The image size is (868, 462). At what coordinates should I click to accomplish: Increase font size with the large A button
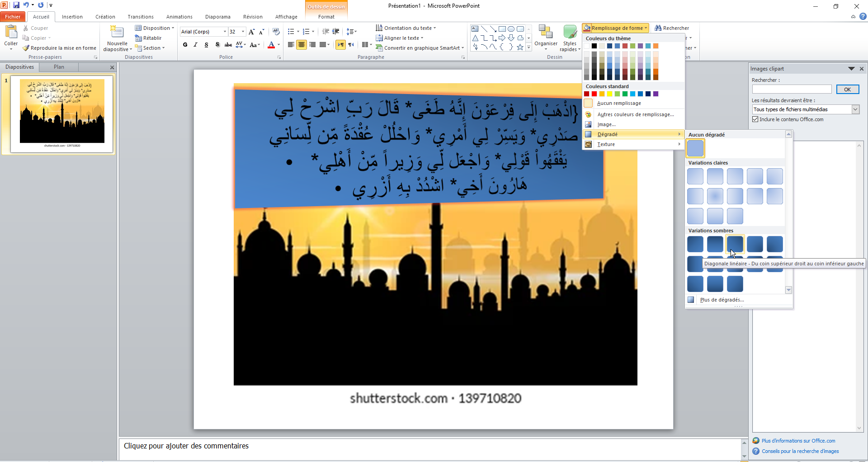[x=252, y=32]
